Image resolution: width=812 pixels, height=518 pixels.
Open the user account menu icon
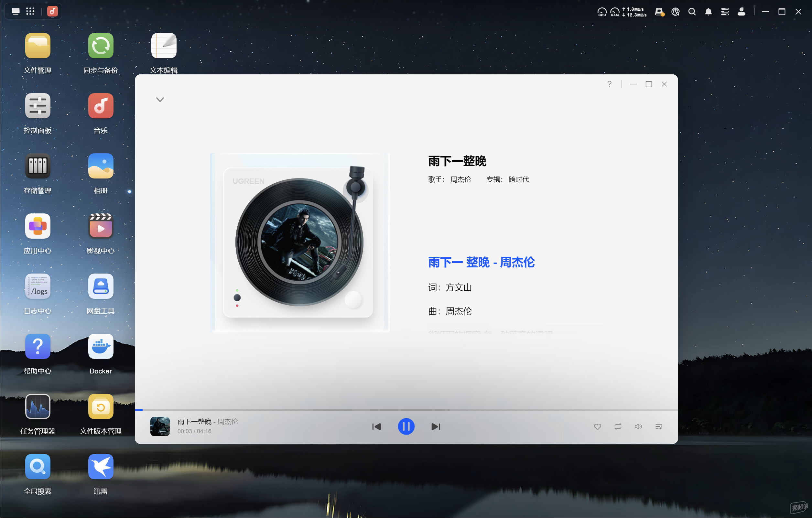click(742, 12)
